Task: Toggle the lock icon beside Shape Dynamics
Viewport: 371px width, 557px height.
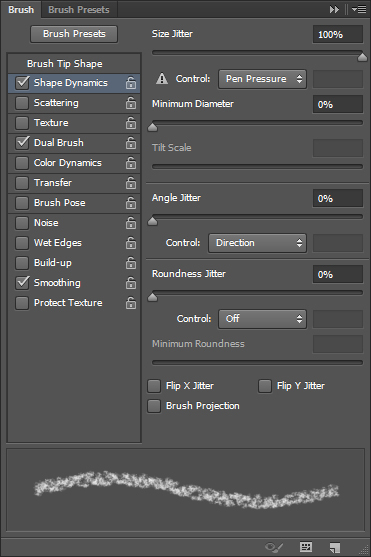Action: click(131, 83)
